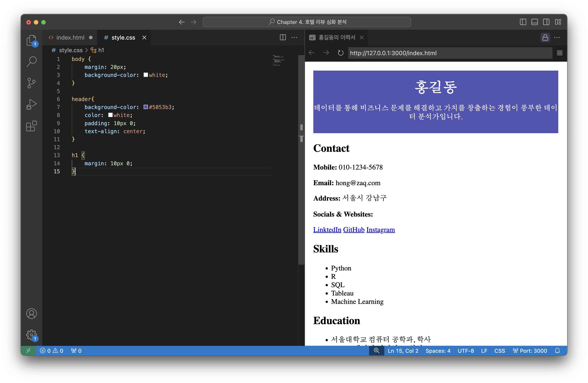Screen dimensions: 588x383
Task: Click the preview URL address field
Action: [450, 53]
